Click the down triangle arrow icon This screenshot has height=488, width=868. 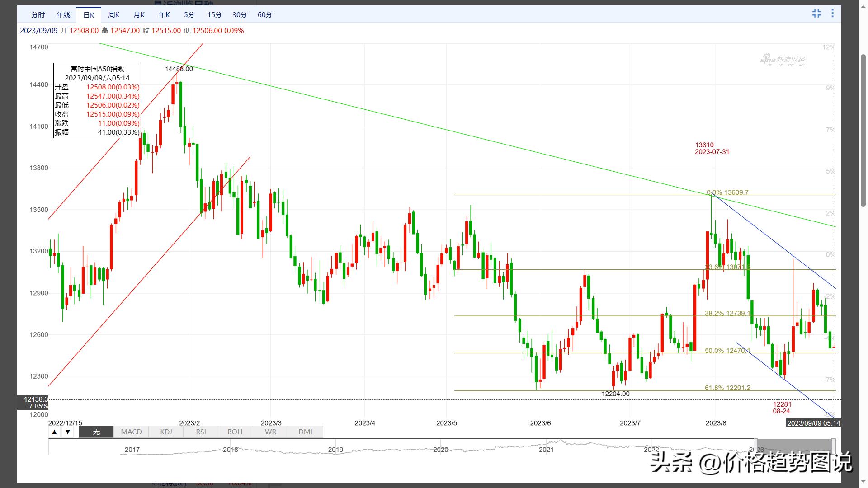point(68,432)
